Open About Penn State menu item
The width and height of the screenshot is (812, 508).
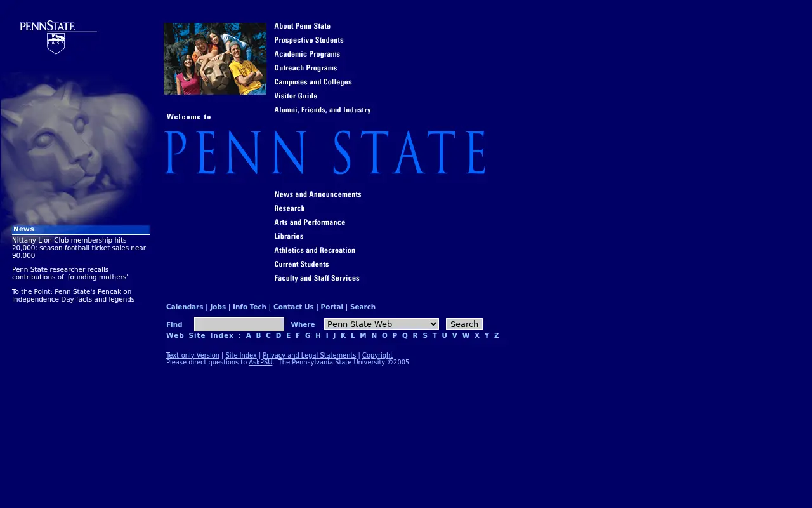[x=303, y=26]
